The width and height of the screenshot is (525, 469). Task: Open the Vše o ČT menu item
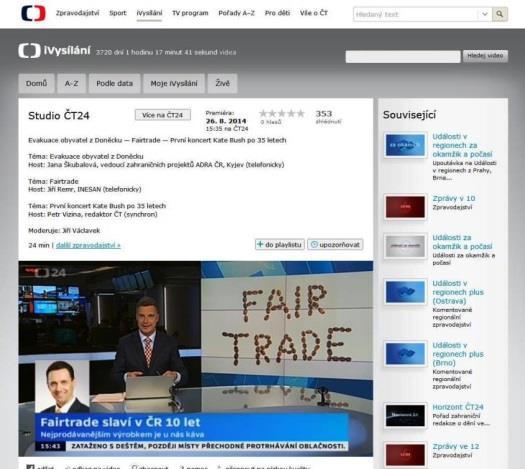313,13
